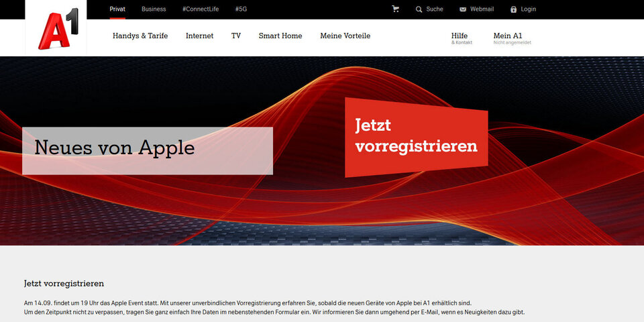This screenshot has width=644, height=322.
Task: Click the Login link
Action: point(528,9)
